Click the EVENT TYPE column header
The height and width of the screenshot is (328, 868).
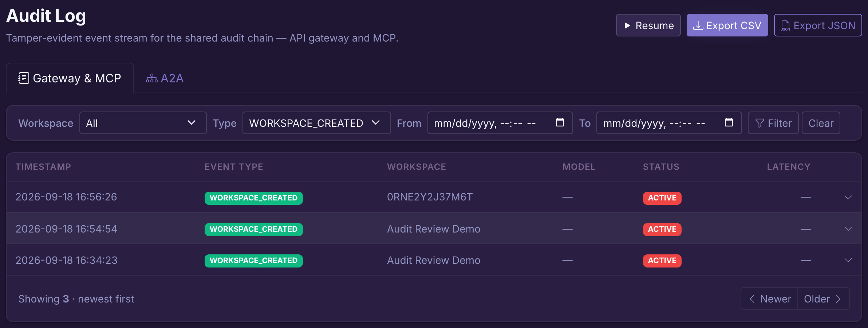click(234, 167)
